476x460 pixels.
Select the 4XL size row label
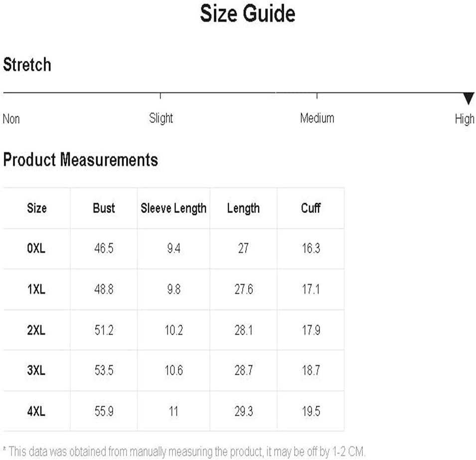click(36, 412)
